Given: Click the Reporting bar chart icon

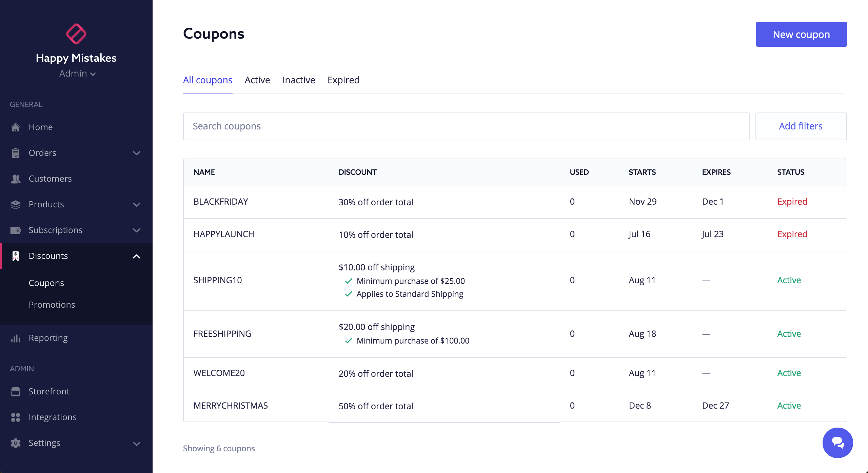Looking at the screenshot, I should [x=16, y=338].
